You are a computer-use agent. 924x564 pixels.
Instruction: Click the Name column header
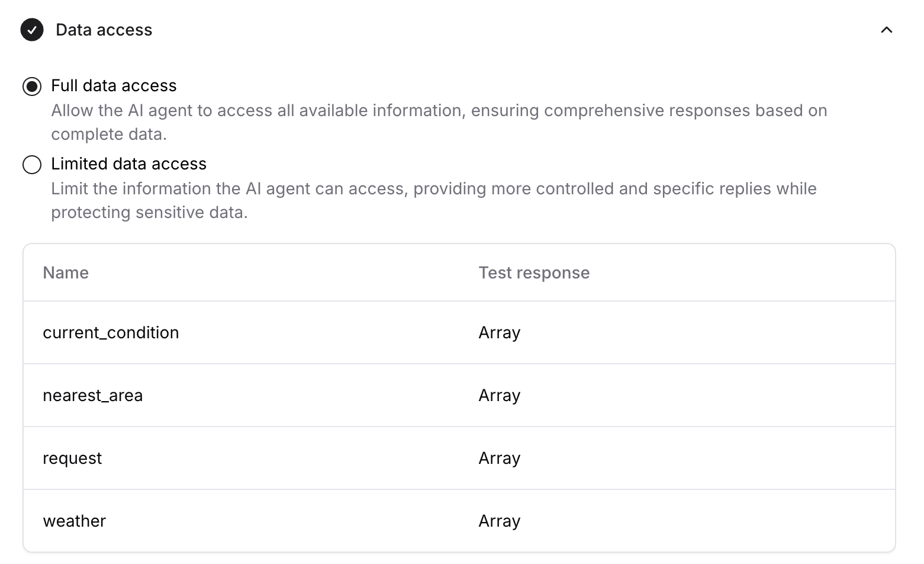[x=65, y=273]
